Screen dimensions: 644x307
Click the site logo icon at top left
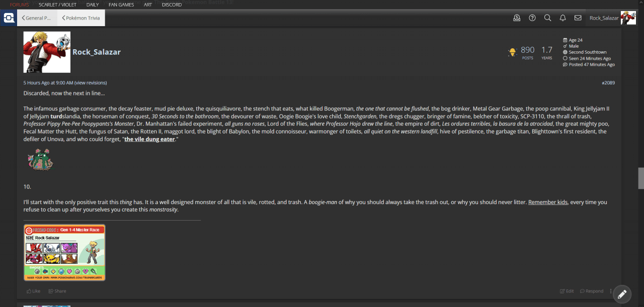click(9, 18)
